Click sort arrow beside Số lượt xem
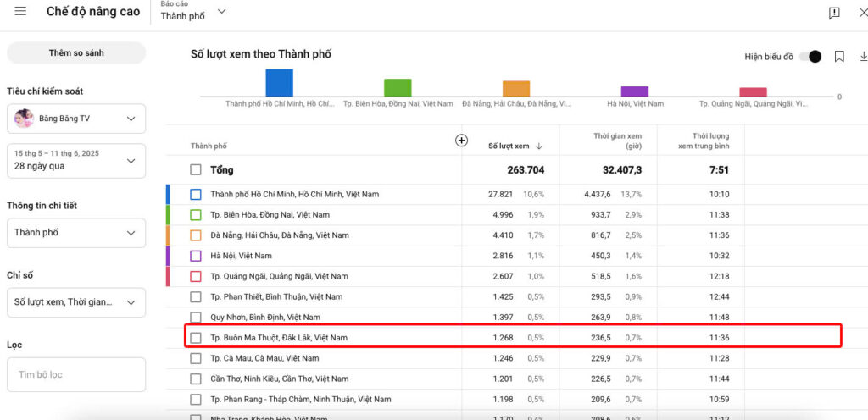This screenshot has height=420, width=868. coord(539,146)
